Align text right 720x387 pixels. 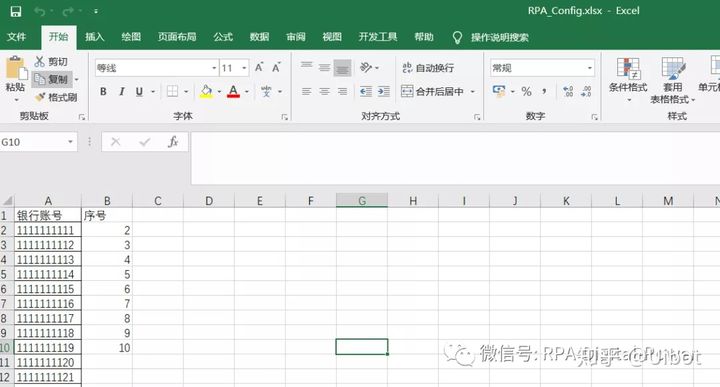(x=343, y=91)
